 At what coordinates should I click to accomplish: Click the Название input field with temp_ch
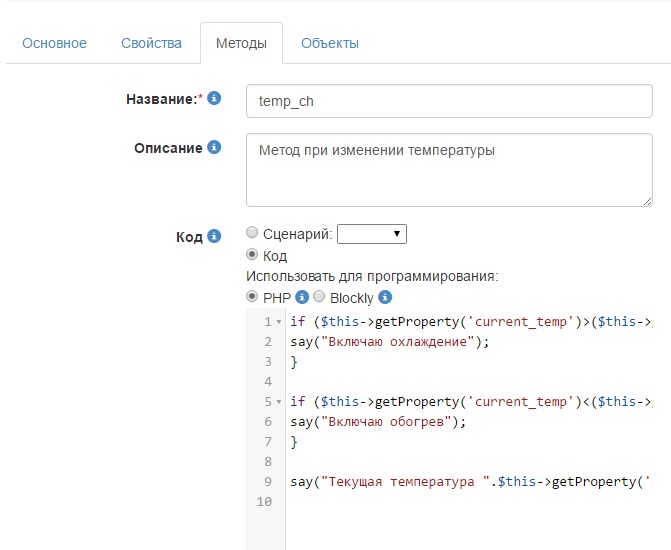(448, 101)
